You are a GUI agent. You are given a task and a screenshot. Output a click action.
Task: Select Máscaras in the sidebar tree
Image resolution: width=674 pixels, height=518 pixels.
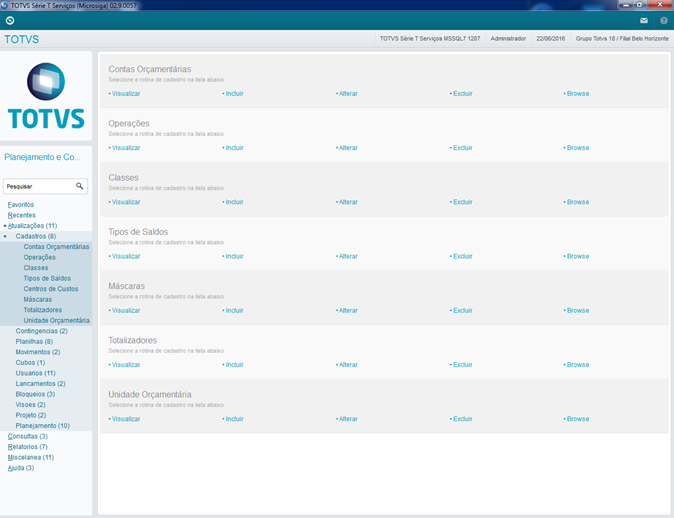(x=38, y=299)
